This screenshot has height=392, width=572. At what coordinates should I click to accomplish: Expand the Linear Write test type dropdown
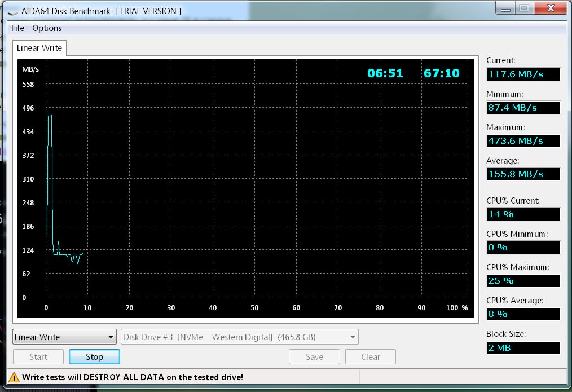tap(64, 337)
